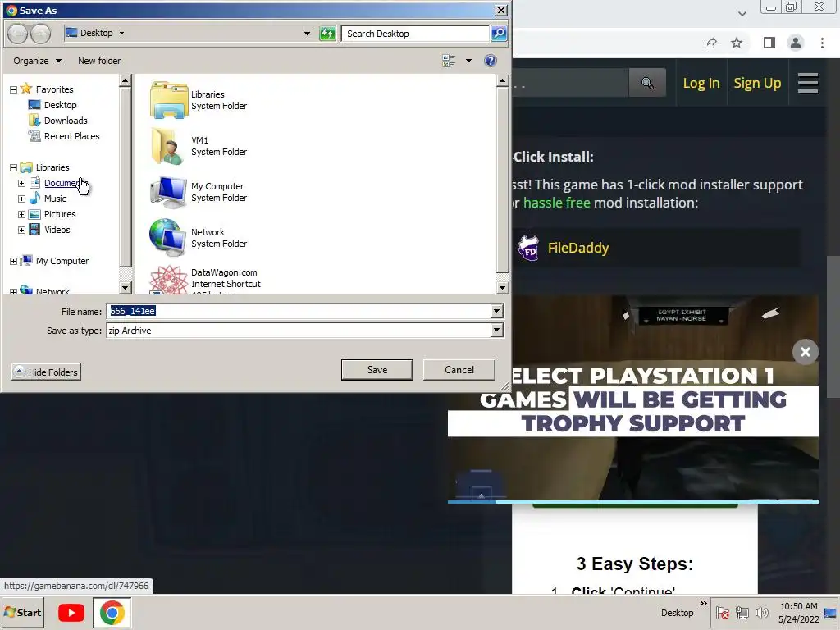Open the Desktop breadcrumb arrow
Viewport: 840px width, 630px height.
(121, 33)
